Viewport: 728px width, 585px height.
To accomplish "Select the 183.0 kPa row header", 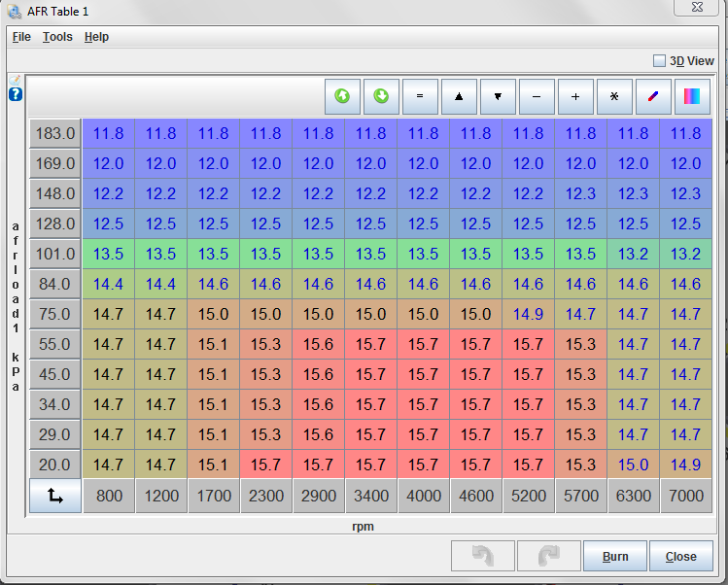I will pyautogui.click(x=55, y=133).
